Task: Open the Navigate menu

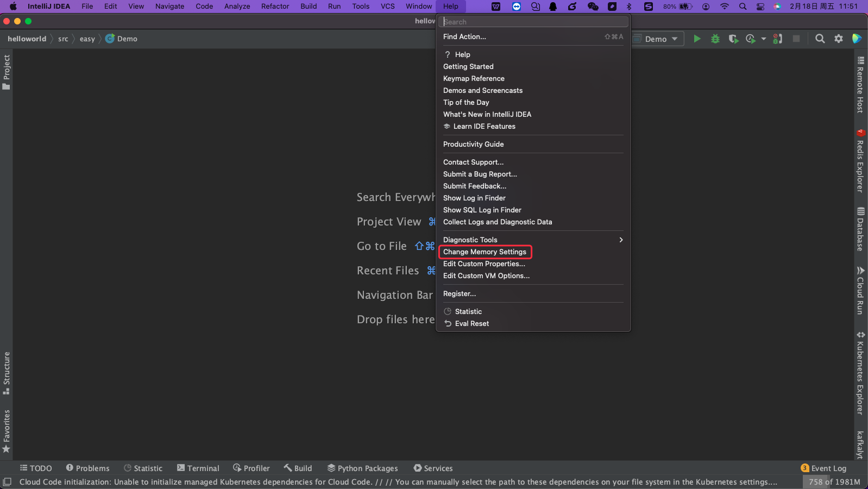Action: [169, 7]
